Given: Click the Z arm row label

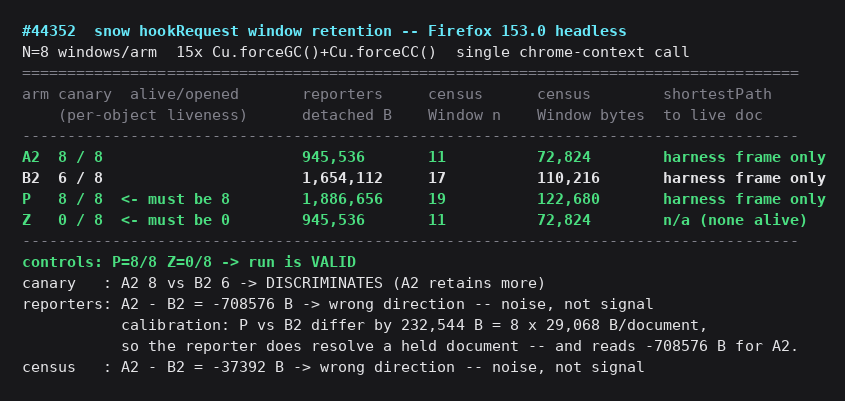Looking at the screenshot, I should (x=26, y=220).
